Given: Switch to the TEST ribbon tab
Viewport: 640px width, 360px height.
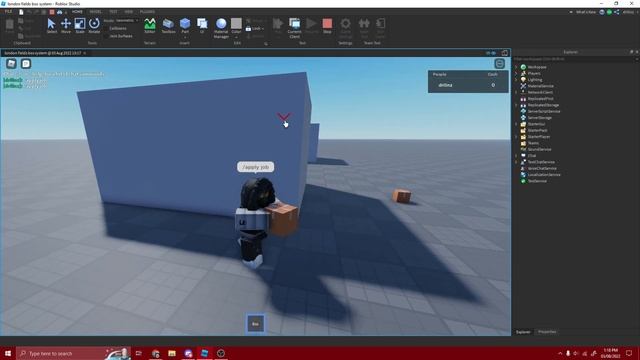Looking at the screenshot, I should coord(113,12).
